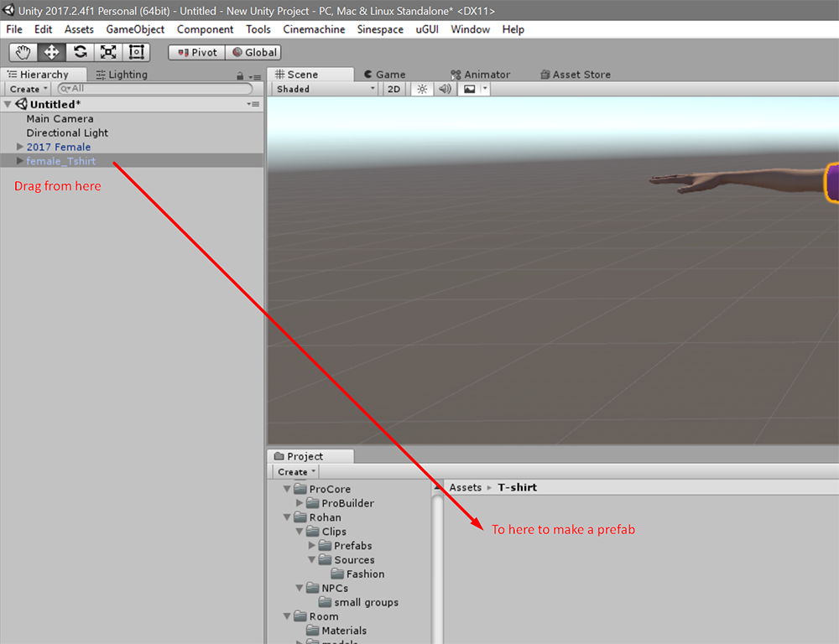The width and height of the screenshot is (839, 644).
Task: Expand female_Tshirt object
Action: click(x=20, y=160)
